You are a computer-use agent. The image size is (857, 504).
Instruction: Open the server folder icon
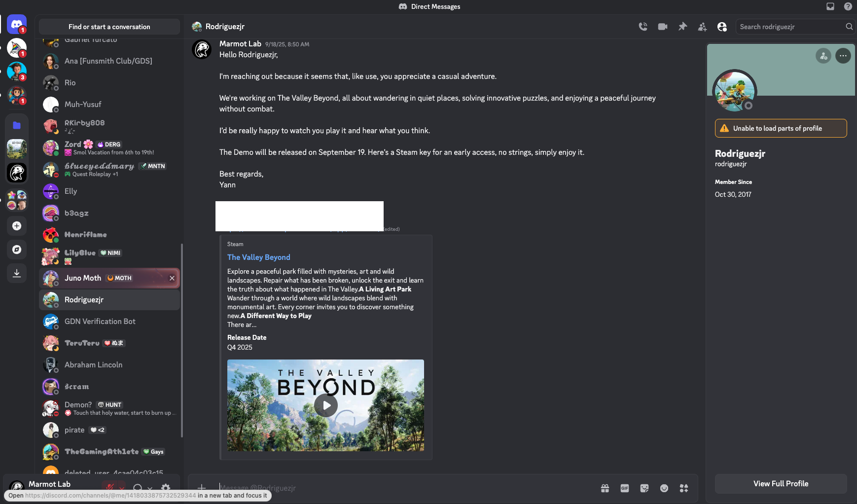[x=17, y=125]
